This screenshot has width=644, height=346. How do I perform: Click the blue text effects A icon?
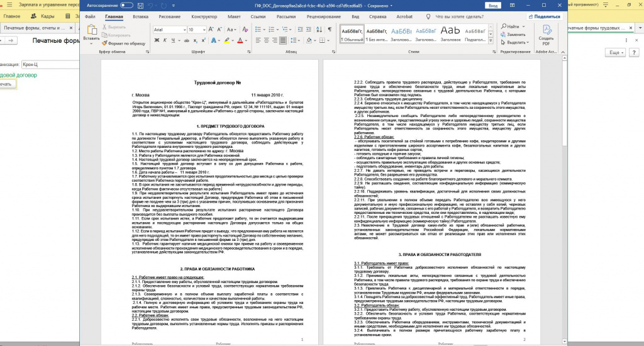214,40
